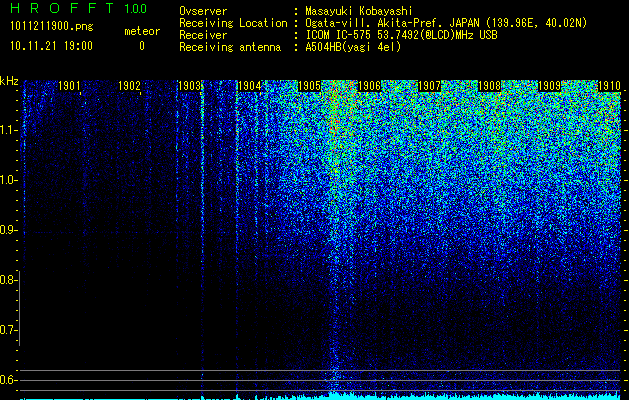Click the 1903 time marker
This screenshot has width=629, height=400.
tap(189, 86)
